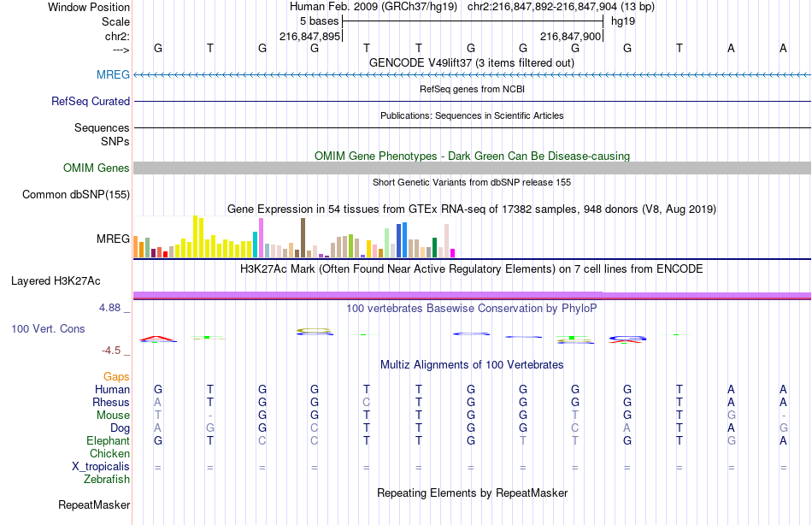This screenshot has width=812, height=525.
Task: Click 'Multiz Alignments of 100 Vertebrates' title
Action: pyautogui.click(x=472, y=365)
